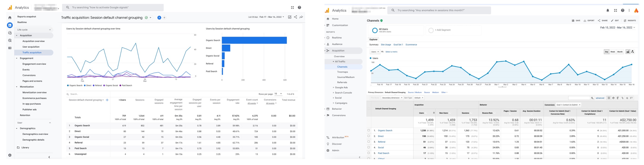Image resolution: width=644 pixels, height=165 pixels.
Task: Tick the Social row checkbox
Action: (x=369, y=147)
